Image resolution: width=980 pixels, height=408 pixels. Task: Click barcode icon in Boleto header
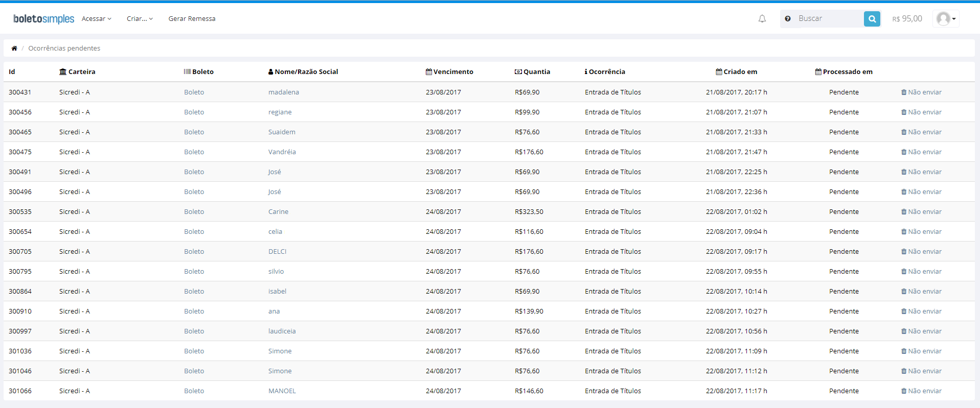tap(187, 72)
